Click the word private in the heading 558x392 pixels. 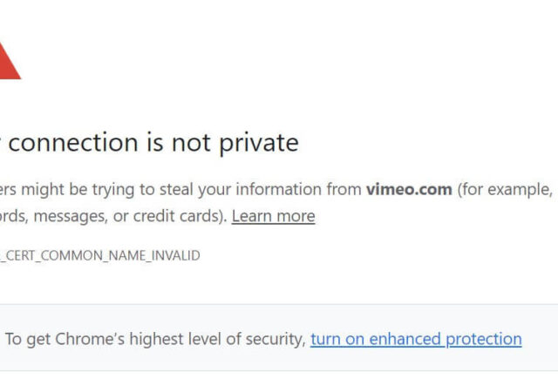[x=258, y=142]
